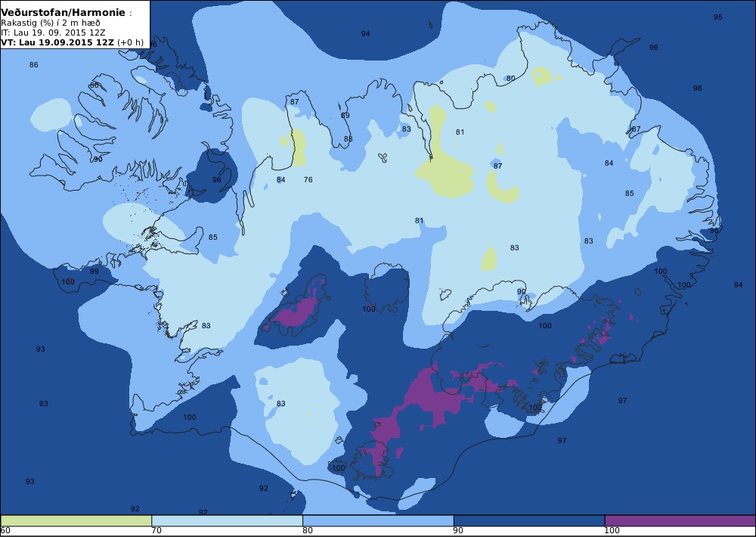
Task: Click the medium blue 80–90 legend swatch
Action: point(378,520)
